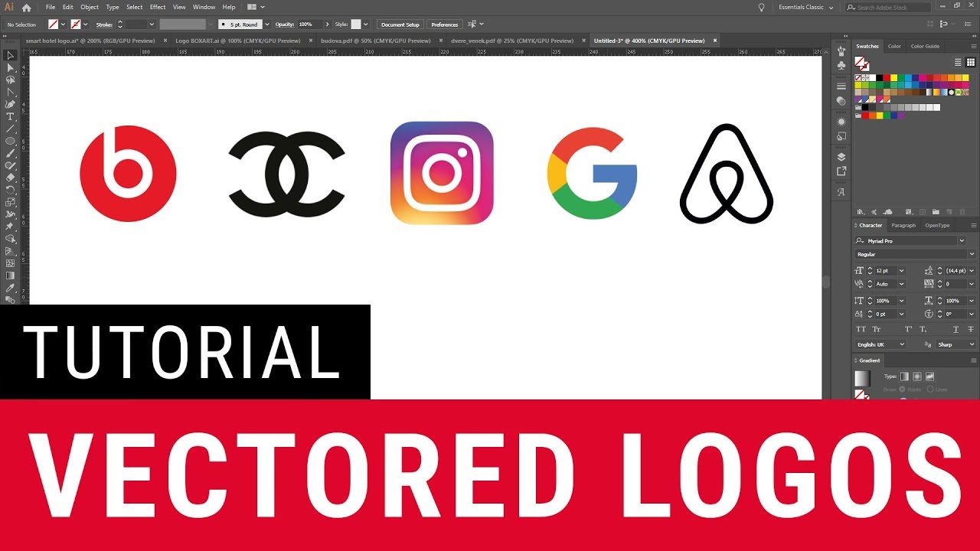The image size is (980, 551).
Task: Click the All Caps TT button
Action: 861,329
